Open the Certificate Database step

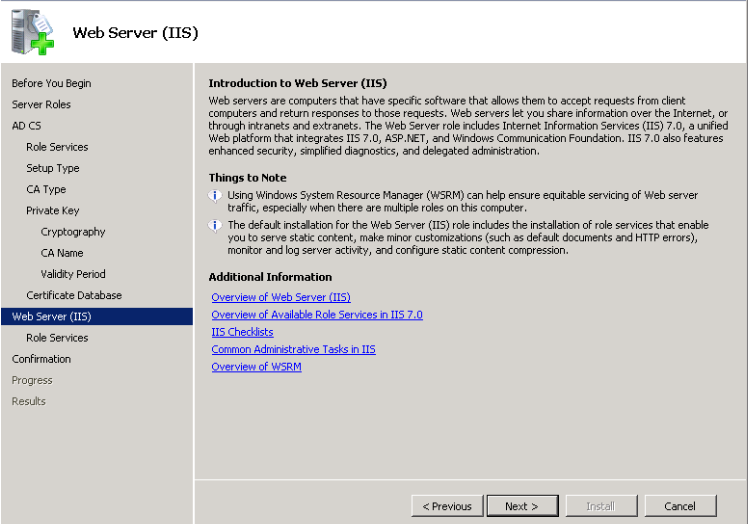point(74,295)
